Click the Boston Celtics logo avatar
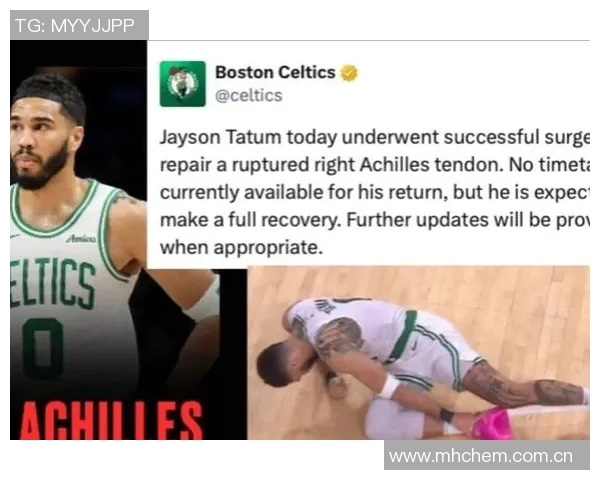 coord(183,83)
